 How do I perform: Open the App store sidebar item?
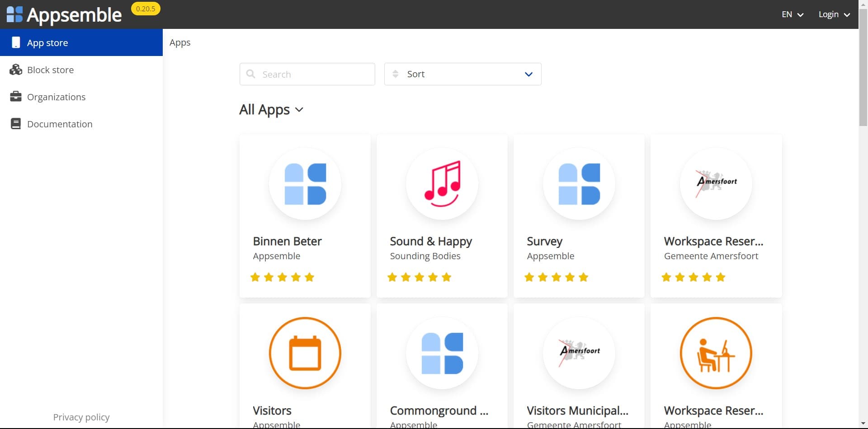click(81, 42)
